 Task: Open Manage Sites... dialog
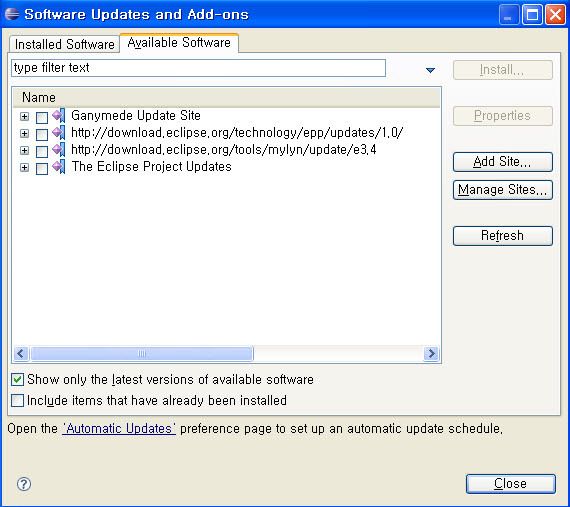[x=503, y=190]
